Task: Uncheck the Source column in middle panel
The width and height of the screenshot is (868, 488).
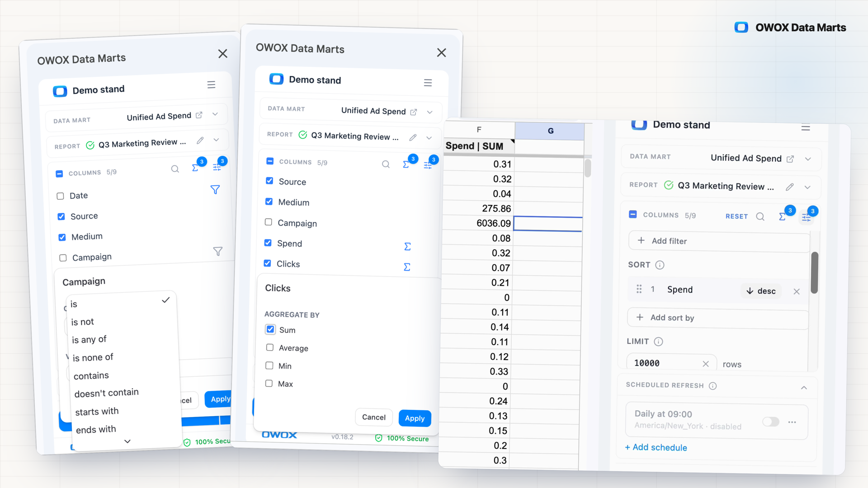Action: 269,181
